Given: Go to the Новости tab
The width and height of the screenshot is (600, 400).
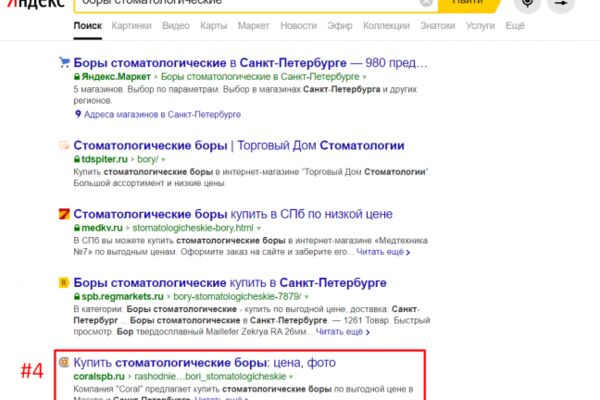Looking at the screenshot, I should click(x=298, y=26).
